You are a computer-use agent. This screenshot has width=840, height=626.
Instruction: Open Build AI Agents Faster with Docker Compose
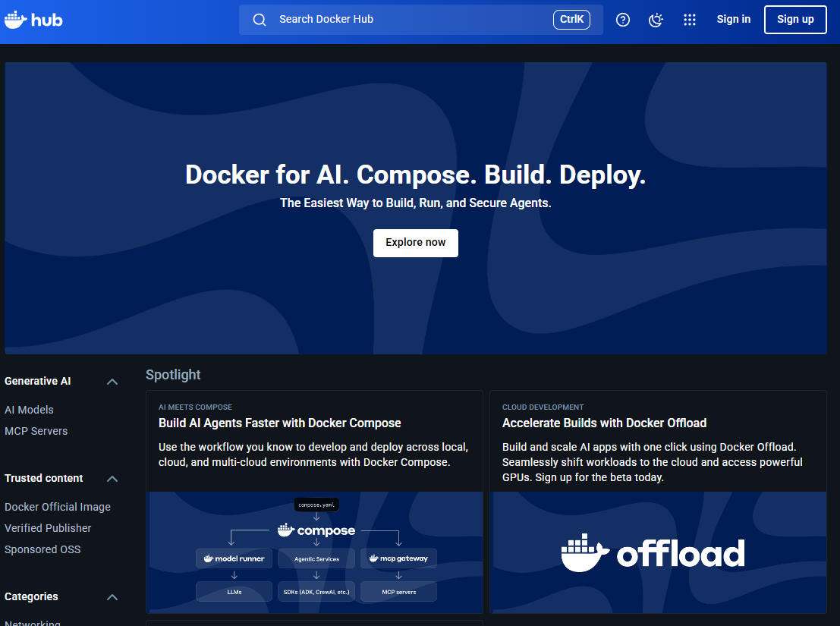280,423
